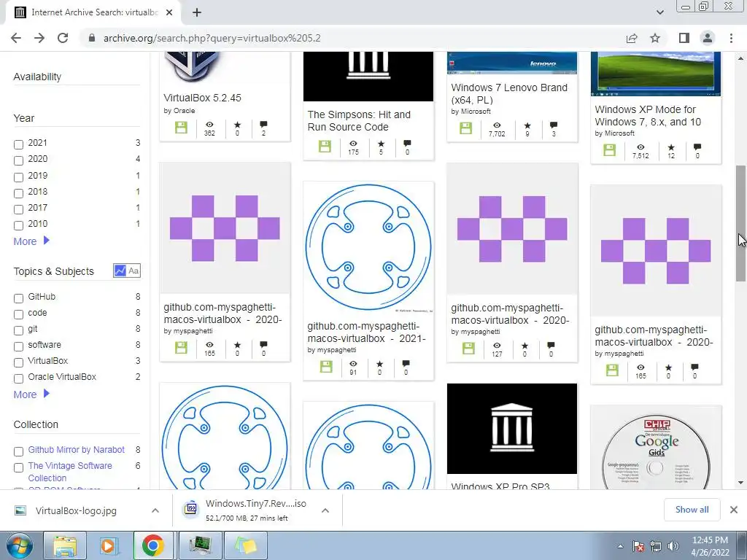
Task: Open the blue gear thumbnail 2021 item
Action: 368,247
